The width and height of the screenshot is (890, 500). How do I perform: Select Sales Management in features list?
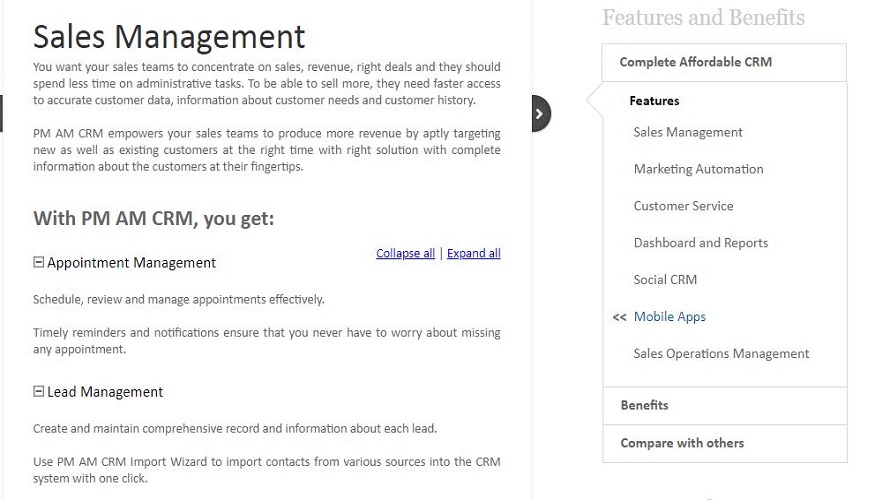click(x=688, y=132)
